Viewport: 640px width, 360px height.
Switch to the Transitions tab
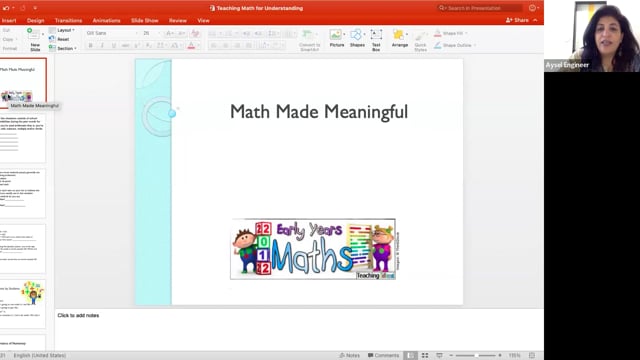coord(68,20)
